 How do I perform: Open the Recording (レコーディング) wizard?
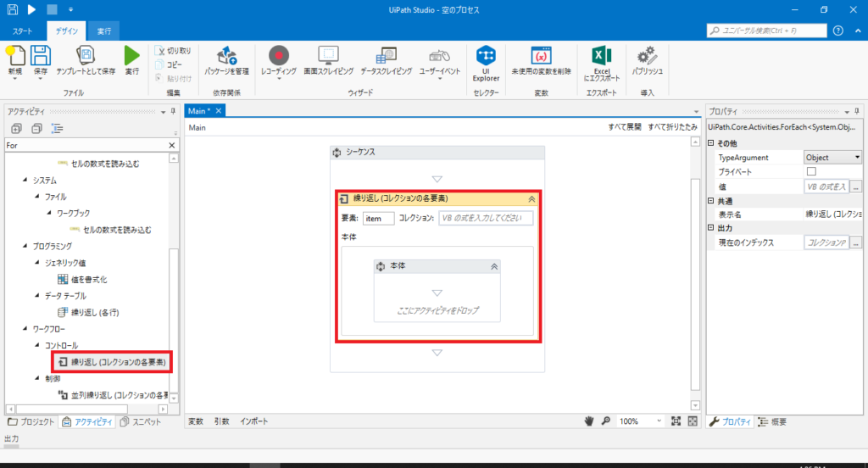point(278,60)
